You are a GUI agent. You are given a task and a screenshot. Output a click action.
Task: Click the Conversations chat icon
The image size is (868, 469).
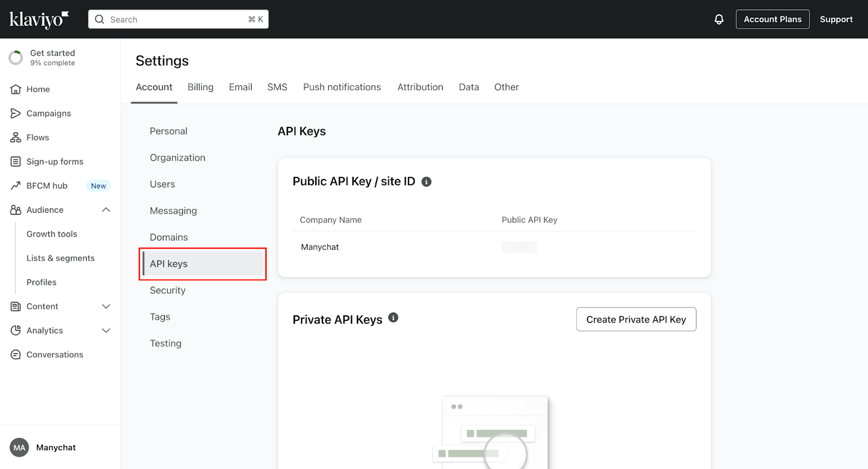[16, 354]
